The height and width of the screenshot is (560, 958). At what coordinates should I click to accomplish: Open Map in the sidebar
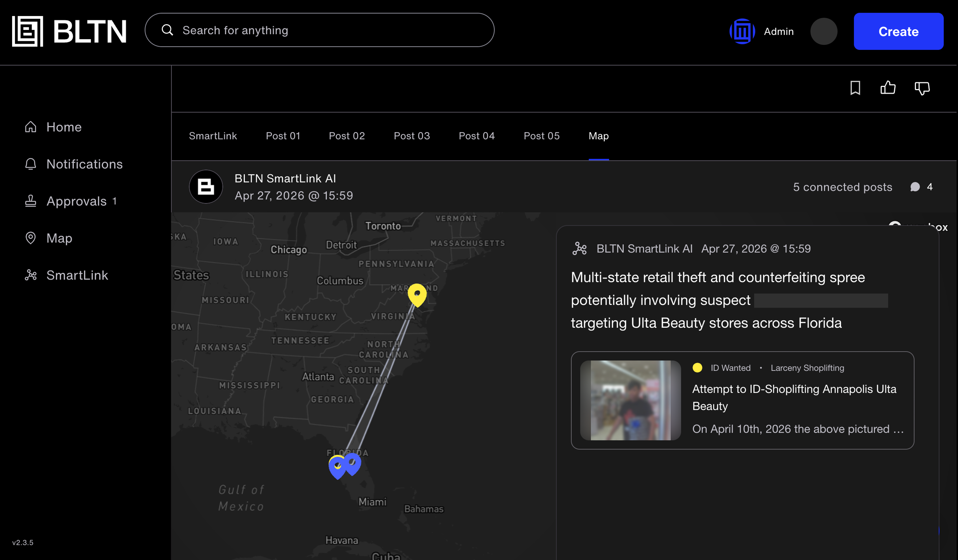(48, 238)
